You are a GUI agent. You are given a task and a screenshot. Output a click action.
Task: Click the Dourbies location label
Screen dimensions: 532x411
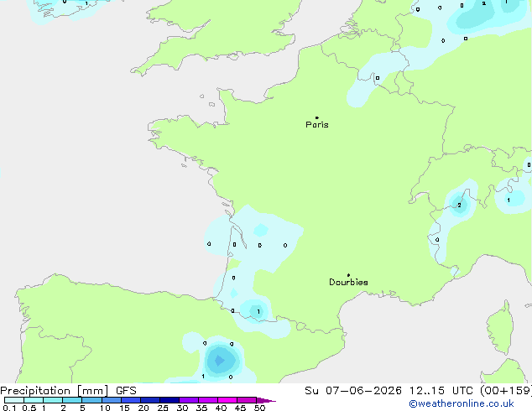tap(348, 282)
